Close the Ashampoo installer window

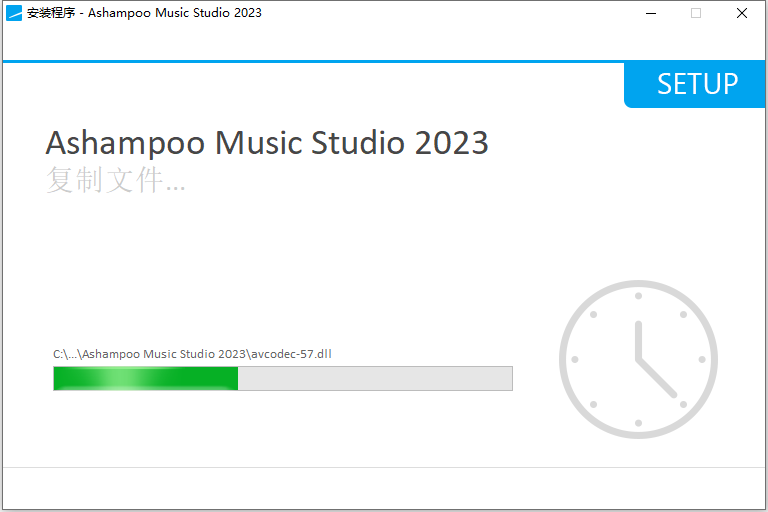coord(742,13)
